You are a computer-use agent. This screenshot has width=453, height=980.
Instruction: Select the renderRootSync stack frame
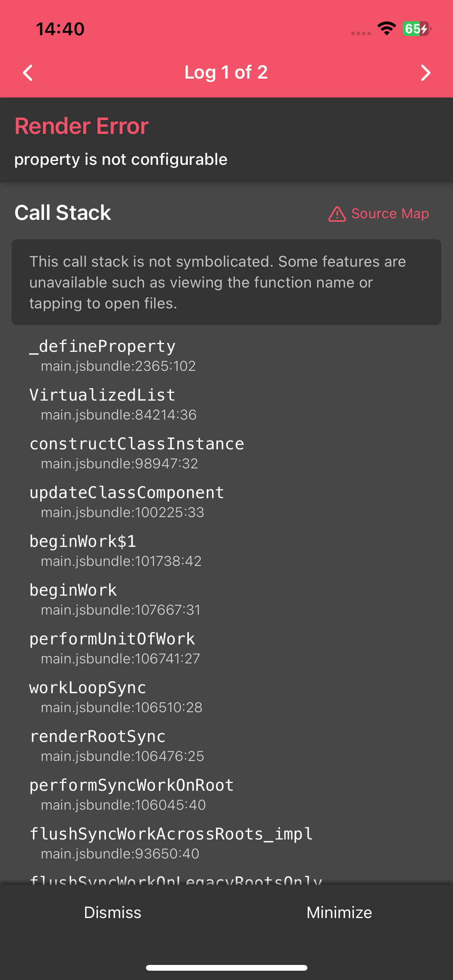(x=226, y=745)
